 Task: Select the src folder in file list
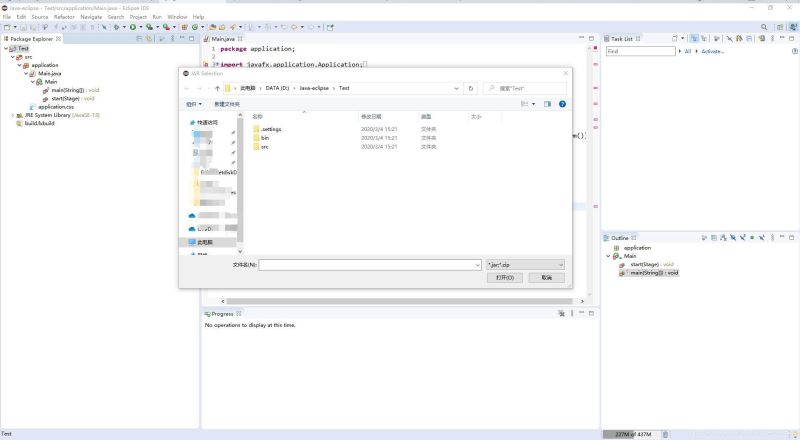click(264, 147)
